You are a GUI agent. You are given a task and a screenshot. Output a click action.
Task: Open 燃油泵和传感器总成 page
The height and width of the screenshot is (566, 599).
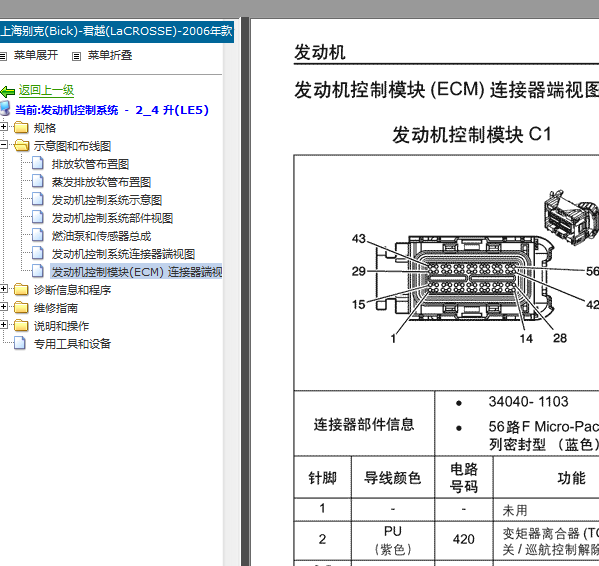102,236
